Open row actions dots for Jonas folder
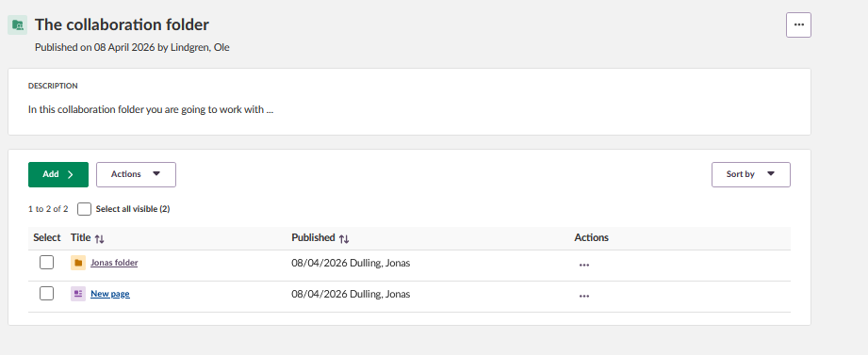The image size is (868, 355). 584,265
